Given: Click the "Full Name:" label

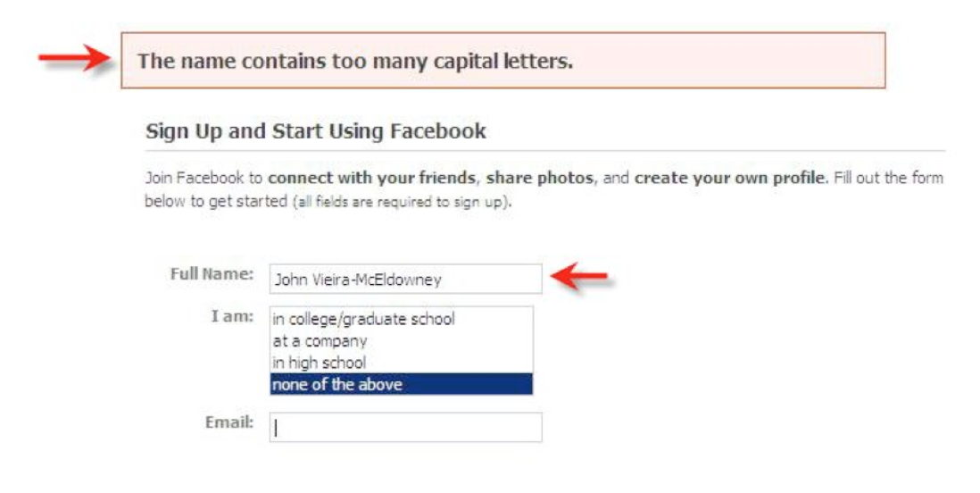Looking at the screenshot, I should (212, 273).
